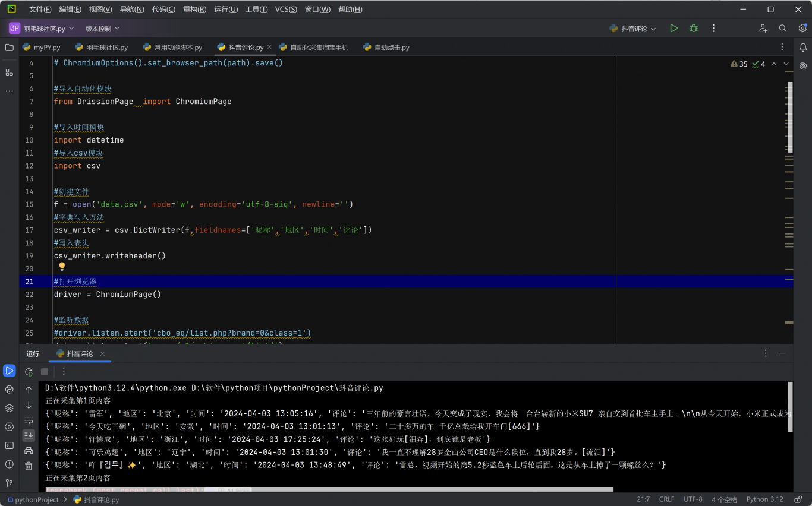Switch to the 自动化采集淘宝手机 editor tab
This screenshot has height=506, width=812.
pos(313,48)
